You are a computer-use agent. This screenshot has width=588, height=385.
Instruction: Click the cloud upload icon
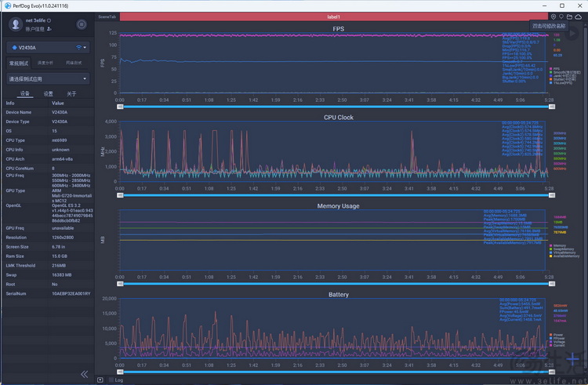(579, 16)
